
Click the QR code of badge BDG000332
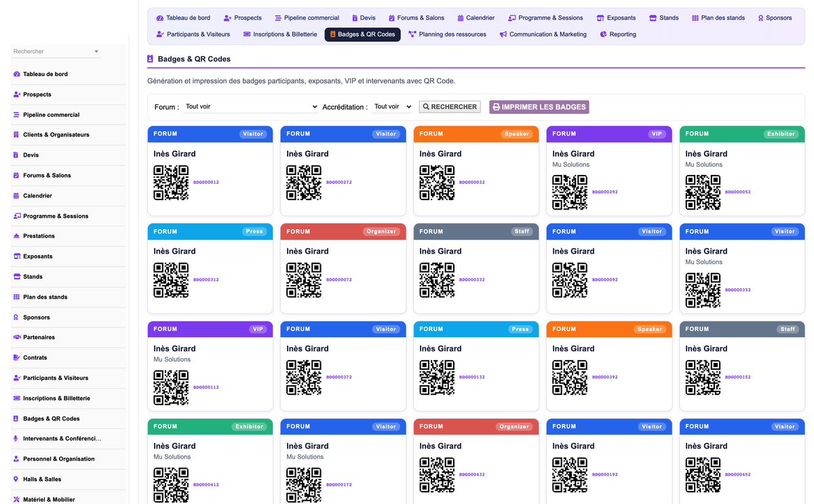pos(437,279)
